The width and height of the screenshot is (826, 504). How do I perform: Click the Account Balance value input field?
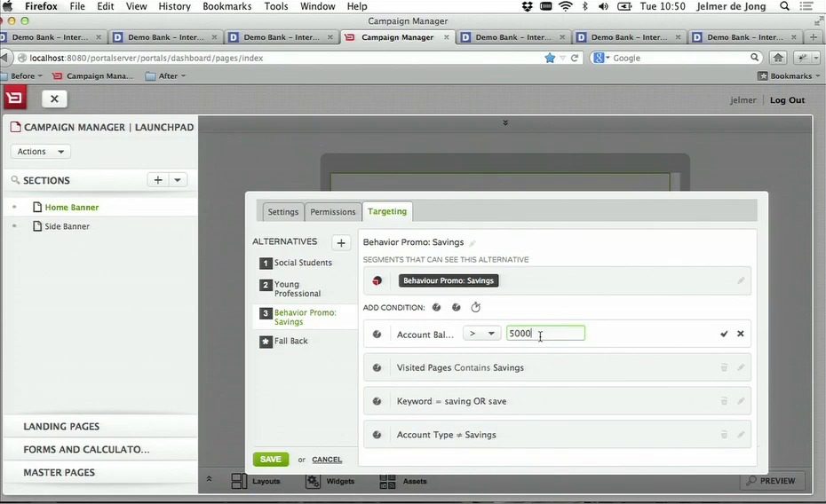click(x=545, y=334)
